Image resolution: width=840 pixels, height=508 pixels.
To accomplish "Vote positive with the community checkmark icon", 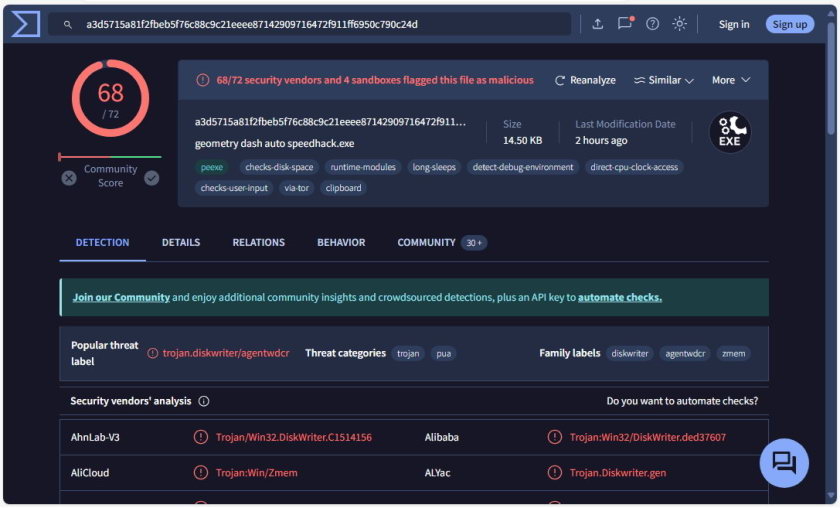I will point(152,178).
